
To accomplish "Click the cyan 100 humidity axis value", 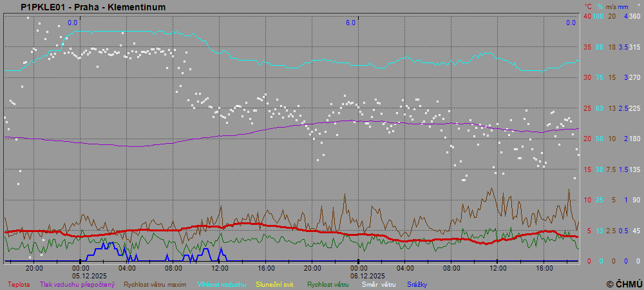I will point(598,16).
